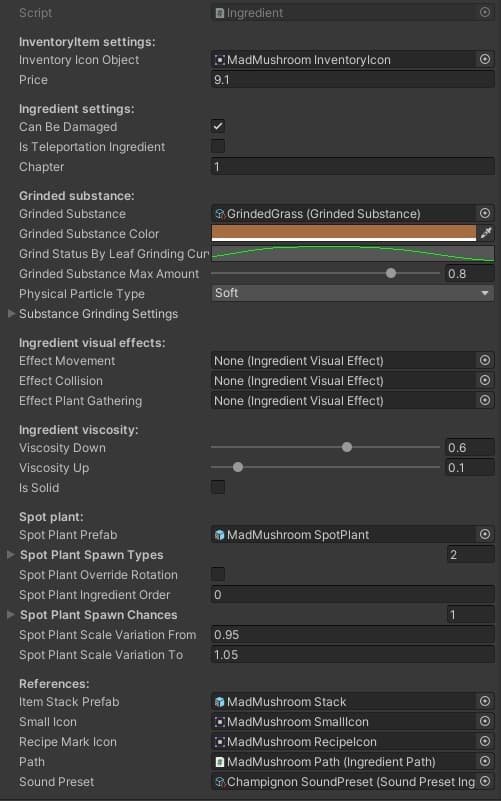
Task: Click the MadMushroom SmallIcon sprite icon
Action: [220, 722]
